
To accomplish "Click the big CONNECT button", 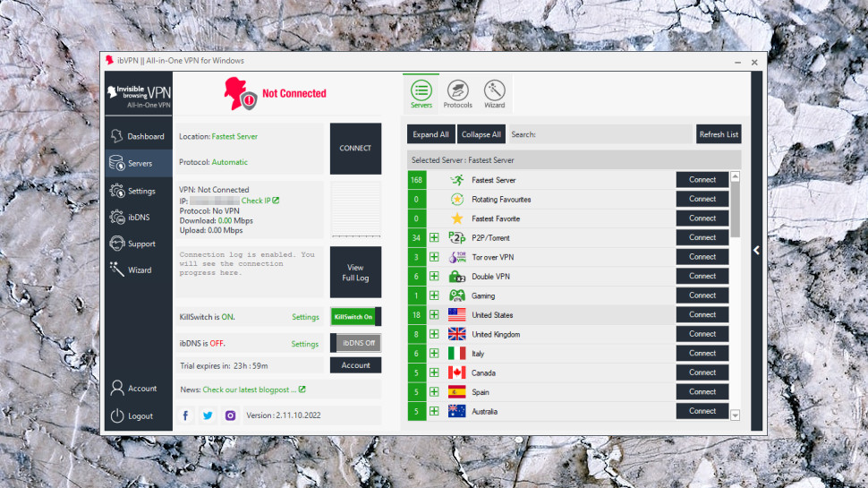I will click(x=355, y=149).
